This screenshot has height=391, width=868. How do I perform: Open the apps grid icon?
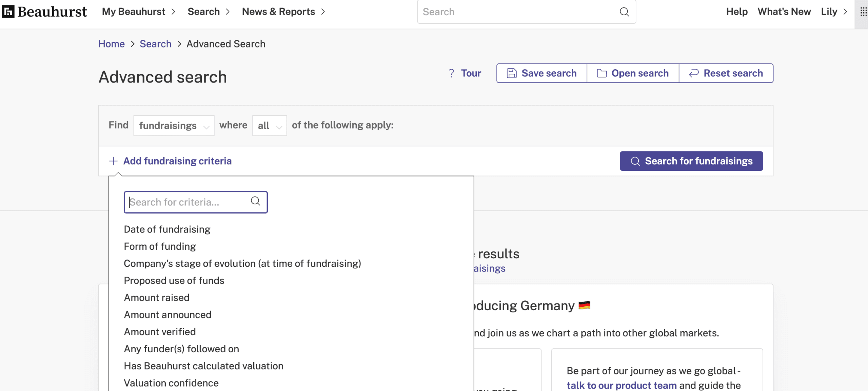tap(863, 12)
